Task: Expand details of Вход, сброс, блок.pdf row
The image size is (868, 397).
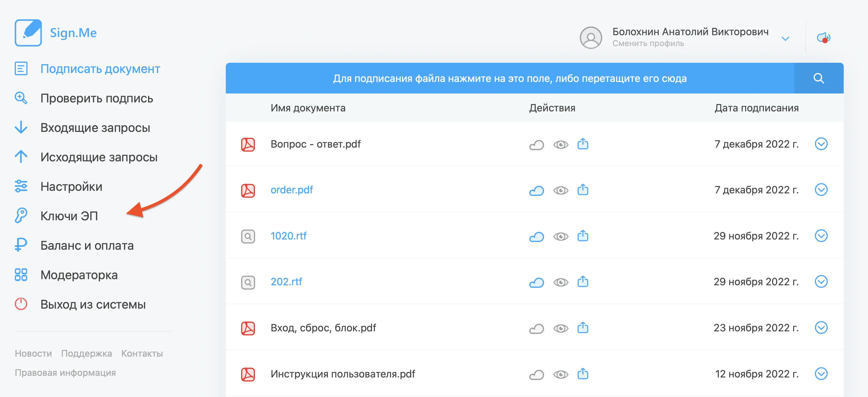Action: click(821, 328)
